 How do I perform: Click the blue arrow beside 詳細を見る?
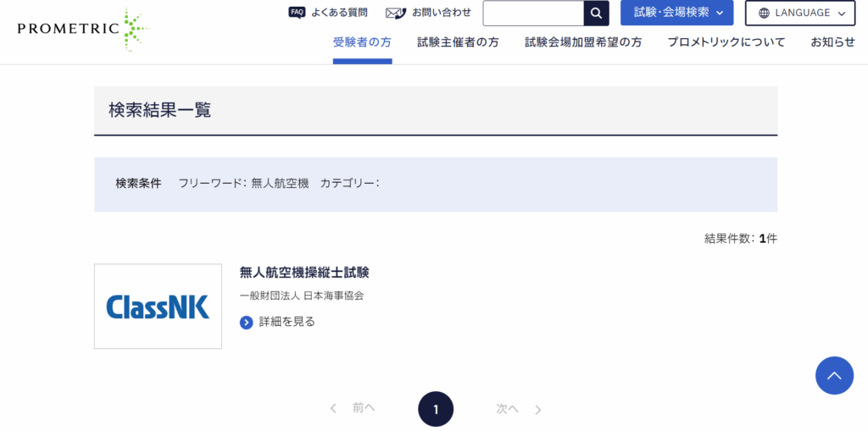click(247, 322)
